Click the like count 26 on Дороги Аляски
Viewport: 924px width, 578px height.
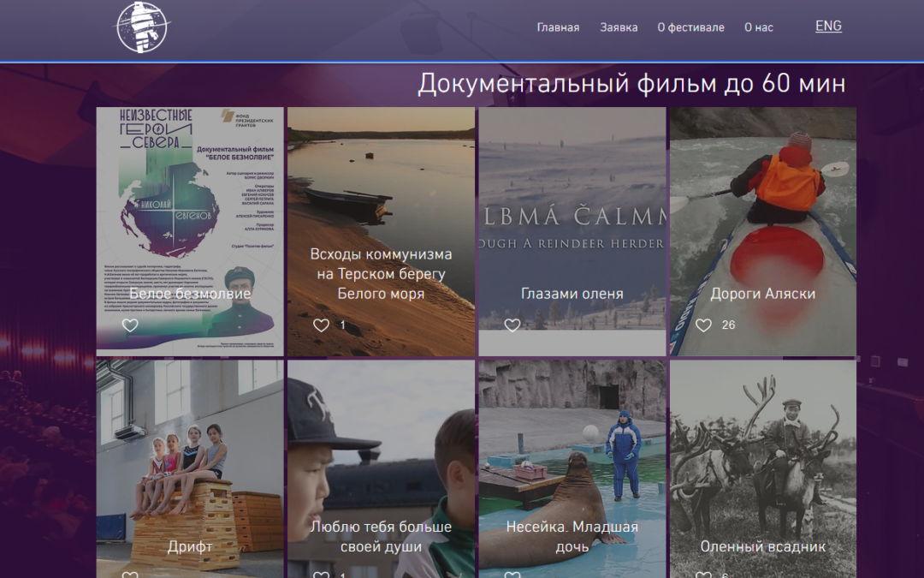pyautogui.click(x=728, y=325)
